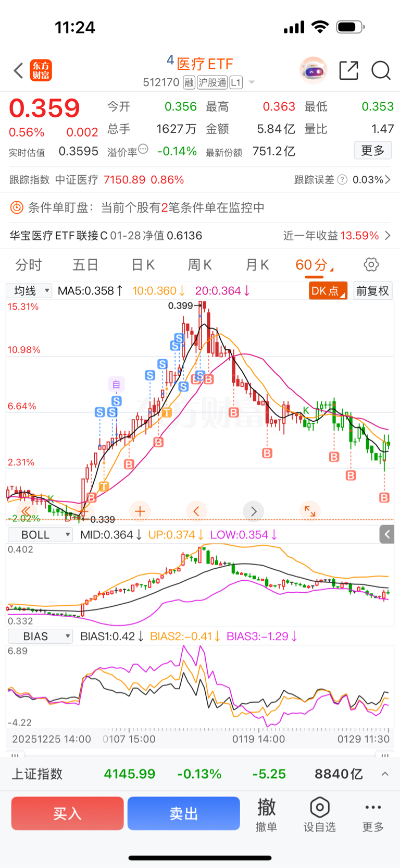400x868 pixels.
Task: Tap the 0.339 low price label
Action: click(102, 519)
